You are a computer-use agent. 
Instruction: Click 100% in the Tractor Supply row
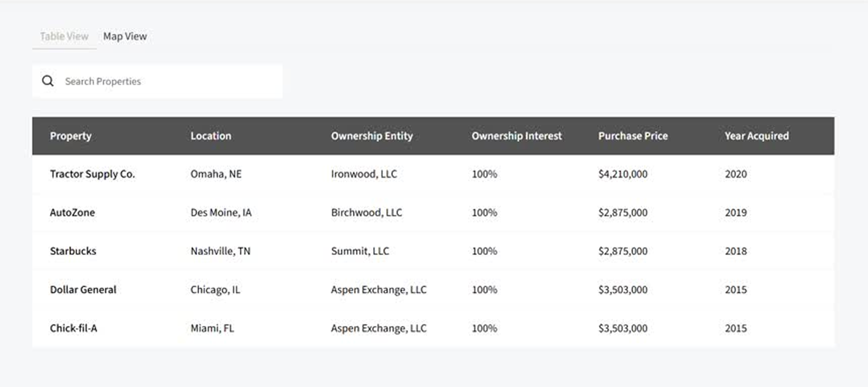tap(484, 174)
